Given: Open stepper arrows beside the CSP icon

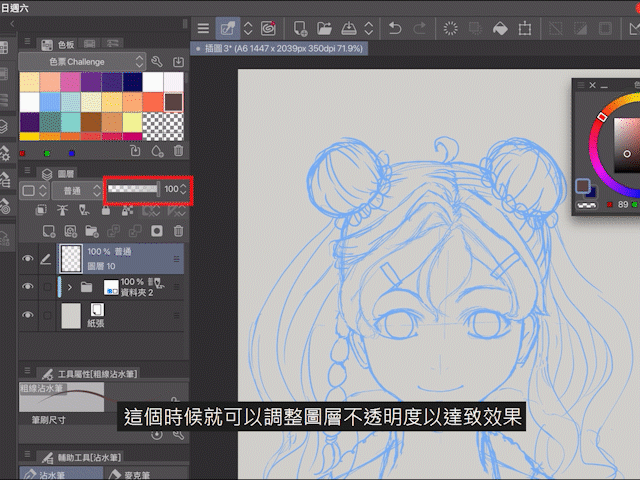Looking at the screenshot, I should point(248,29).
